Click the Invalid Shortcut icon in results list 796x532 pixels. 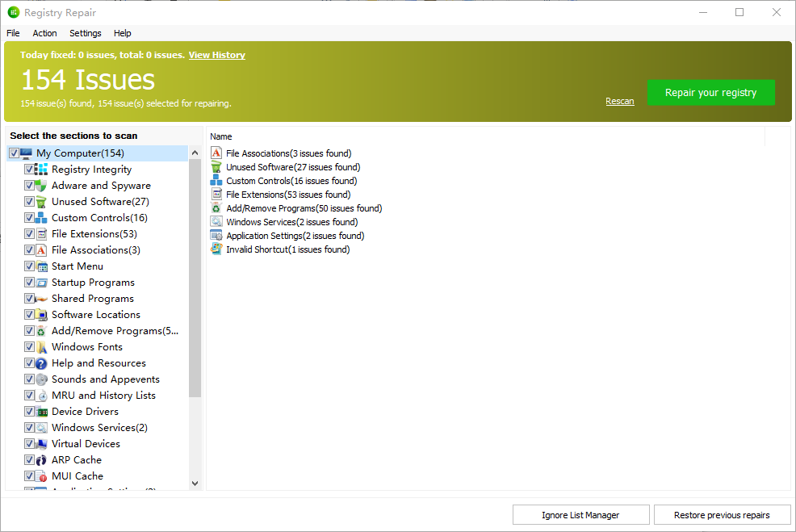216,249
